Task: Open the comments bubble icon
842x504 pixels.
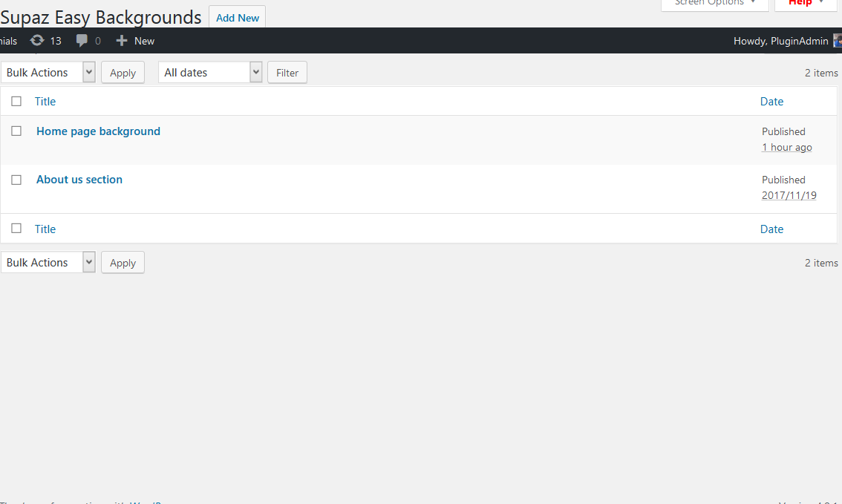Action: click(x=82, y=41)
